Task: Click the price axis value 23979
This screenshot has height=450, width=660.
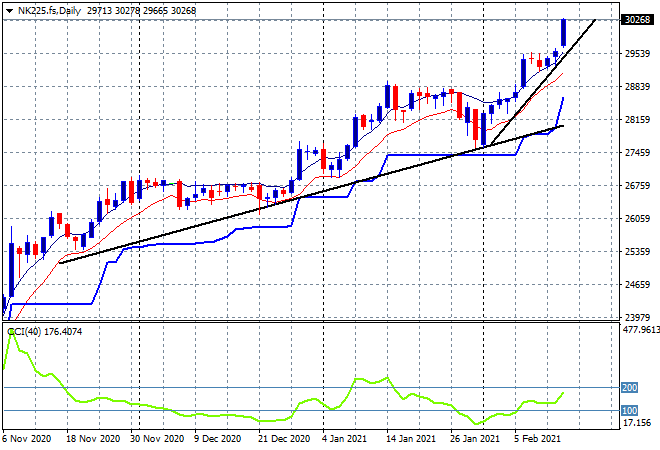Action: coord(637,317)
